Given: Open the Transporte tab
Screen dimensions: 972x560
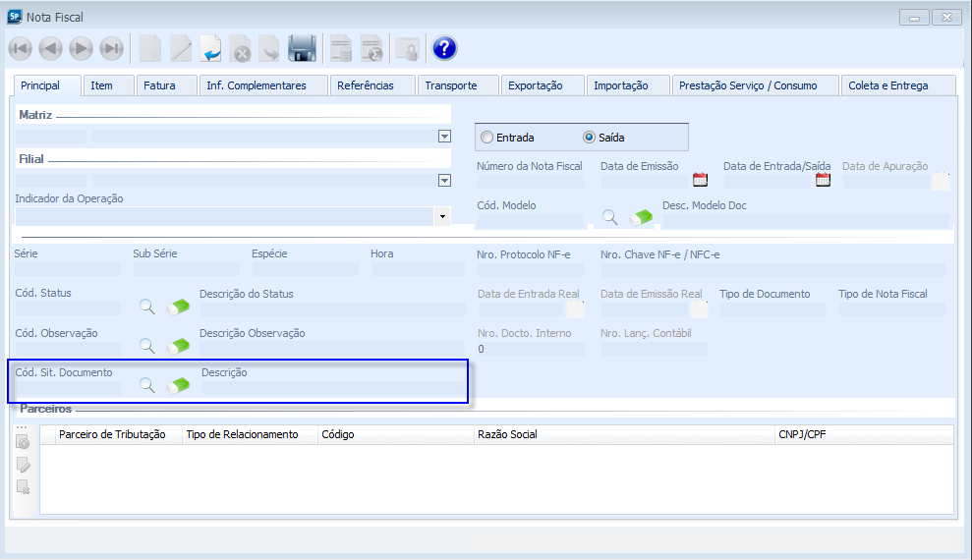Looking at the screenshot, I should point(451,85).
